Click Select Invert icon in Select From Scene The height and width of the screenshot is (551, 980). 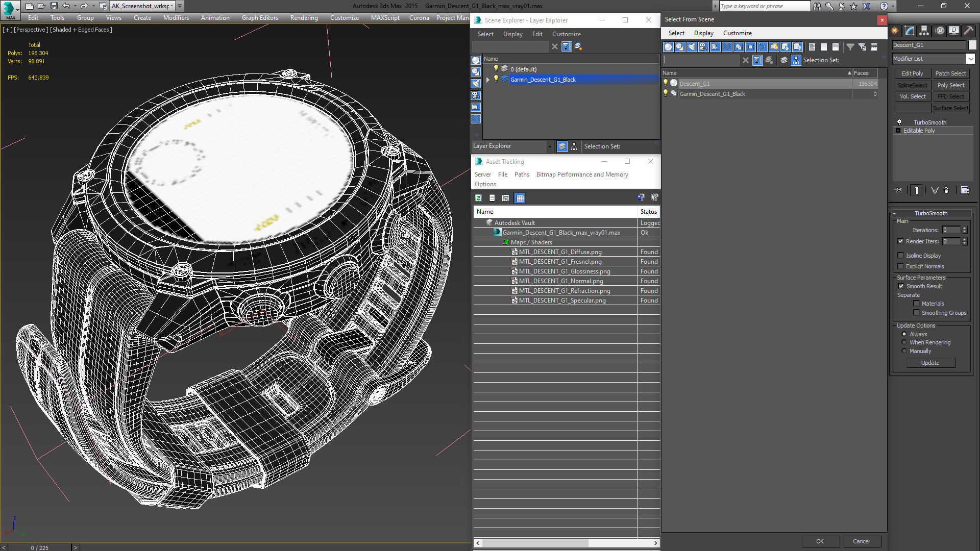click(x=836, y=47)
